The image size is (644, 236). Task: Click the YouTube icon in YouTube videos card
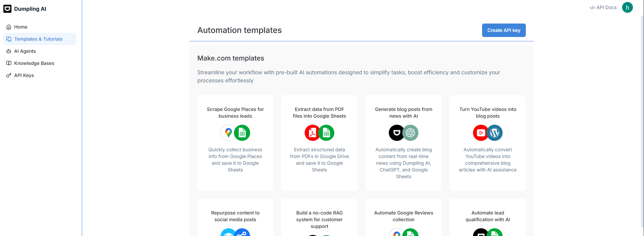click(x=481, y=133)
